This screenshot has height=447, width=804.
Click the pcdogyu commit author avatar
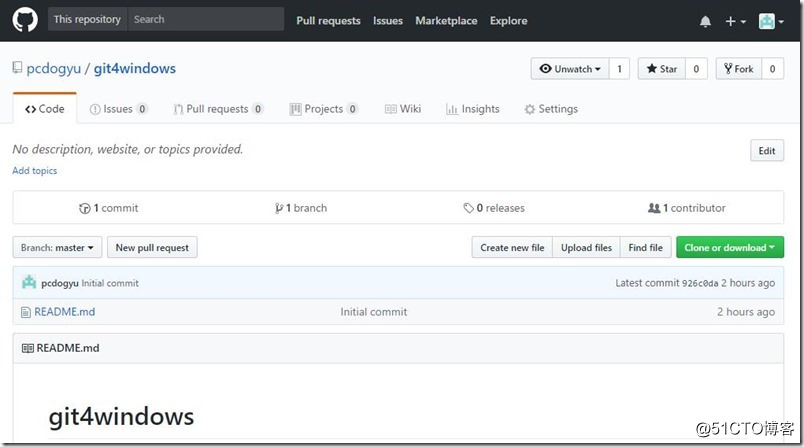pyautogui.click(x=29, y=282)
